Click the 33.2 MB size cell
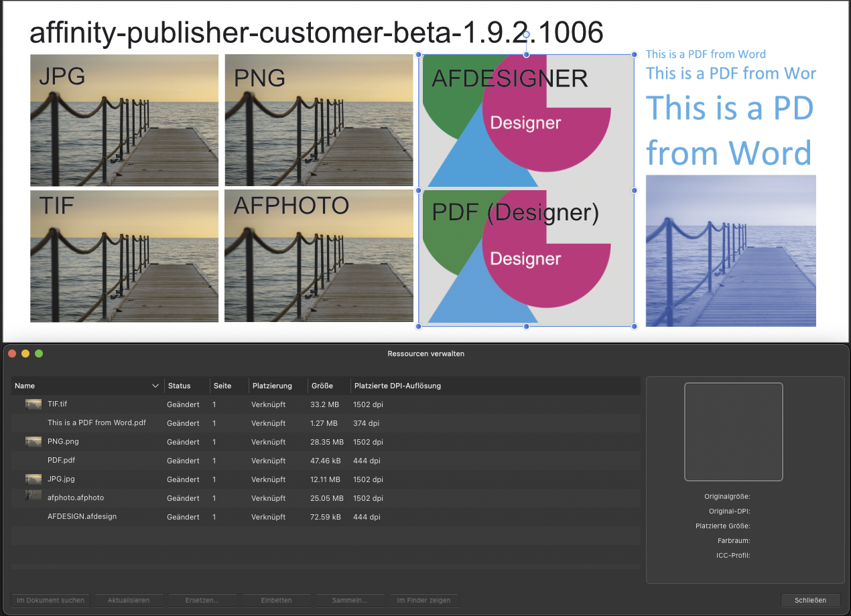 click(x=325, y=404)
